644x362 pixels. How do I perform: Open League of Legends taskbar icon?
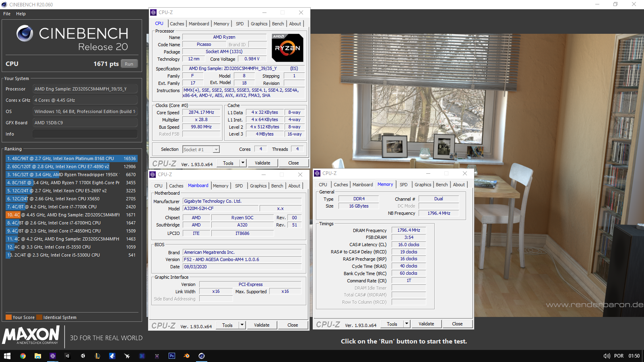point(97,356)
